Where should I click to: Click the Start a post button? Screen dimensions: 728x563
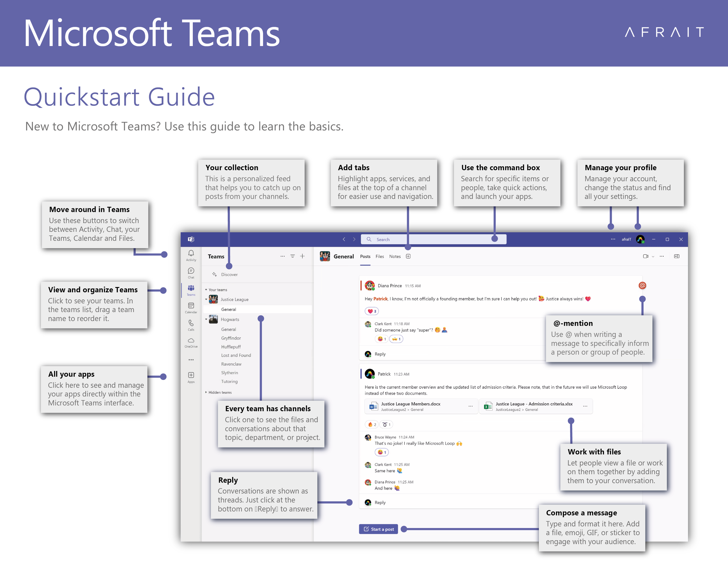pos(378,529)
